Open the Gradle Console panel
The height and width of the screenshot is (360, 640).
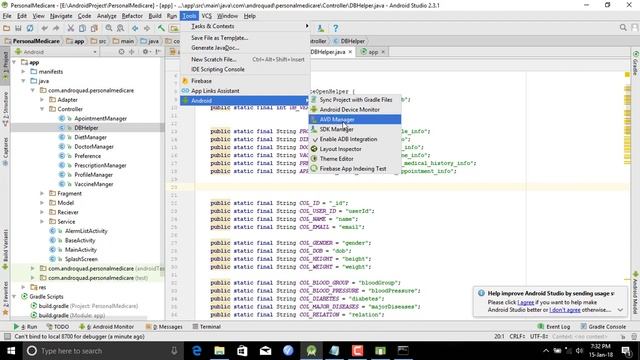tap(603, 327)
